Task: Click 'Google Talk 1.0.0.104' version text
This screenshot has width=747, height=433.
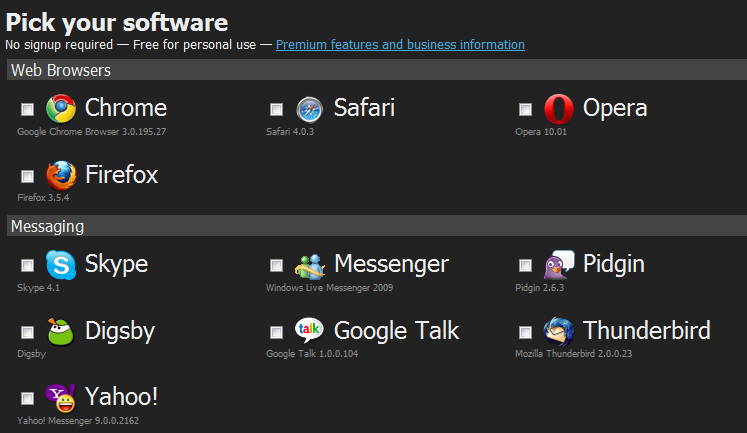Action: 312,354
